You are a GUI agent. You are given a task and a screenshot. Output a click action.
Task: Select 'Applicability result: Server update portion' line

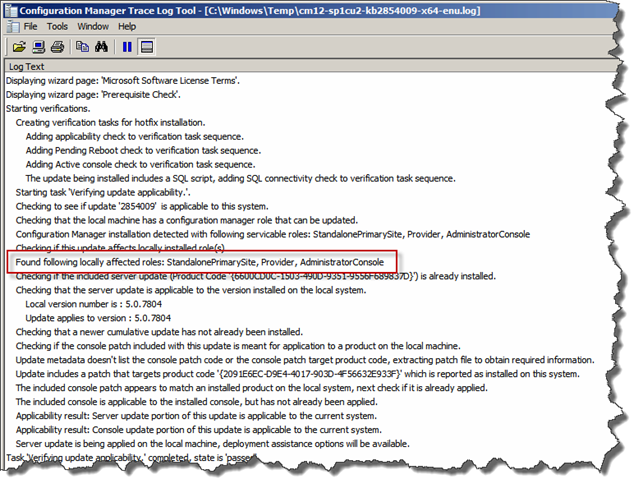click(196, 416)
